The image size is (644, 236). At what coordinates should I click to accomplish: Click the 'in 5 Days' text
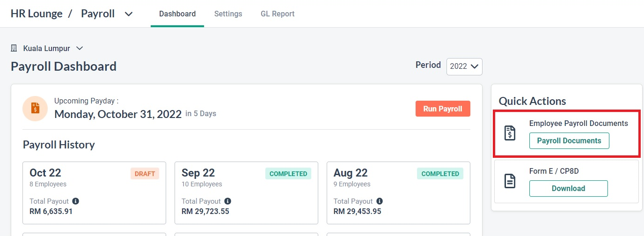point(201,114)
